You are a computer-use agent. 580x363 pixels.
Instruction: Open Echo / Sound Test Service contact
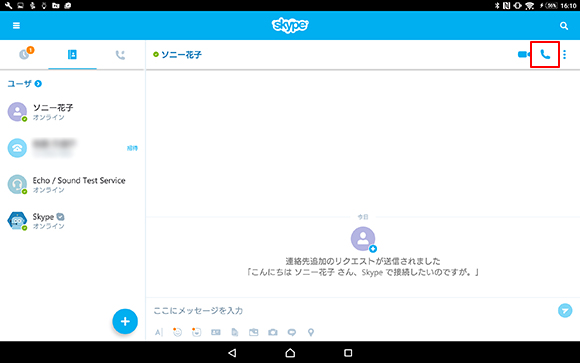(x=72, y=184)
